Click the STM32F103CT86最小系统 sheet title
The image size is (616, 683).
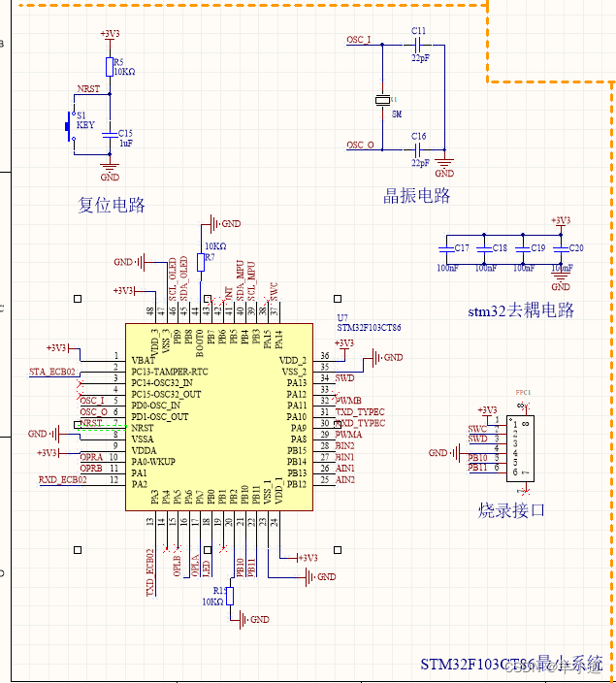click(x=511, y=664)
